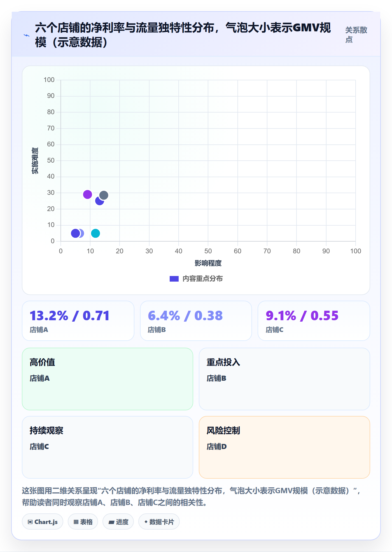The height and width of the screenshot is (552, 392).
Task: Select the 9.1% / 0.55 店铺C card
Action: [314, 321]
